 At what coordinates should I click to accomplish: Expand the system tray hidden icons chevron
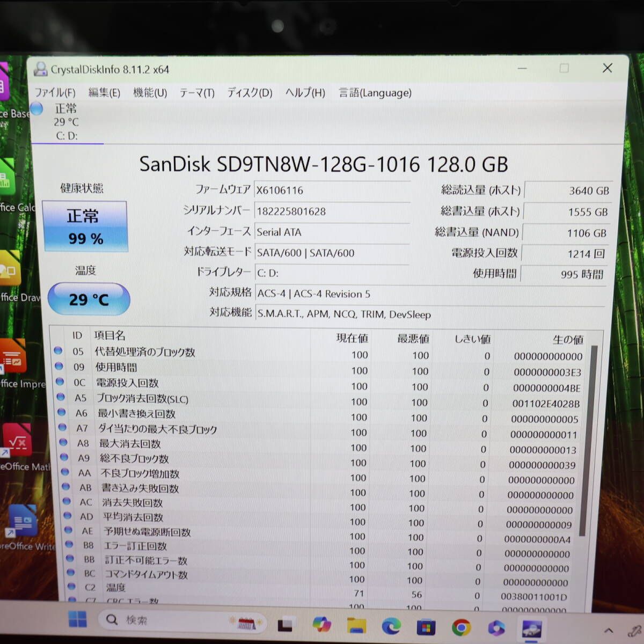coord(608,631)
